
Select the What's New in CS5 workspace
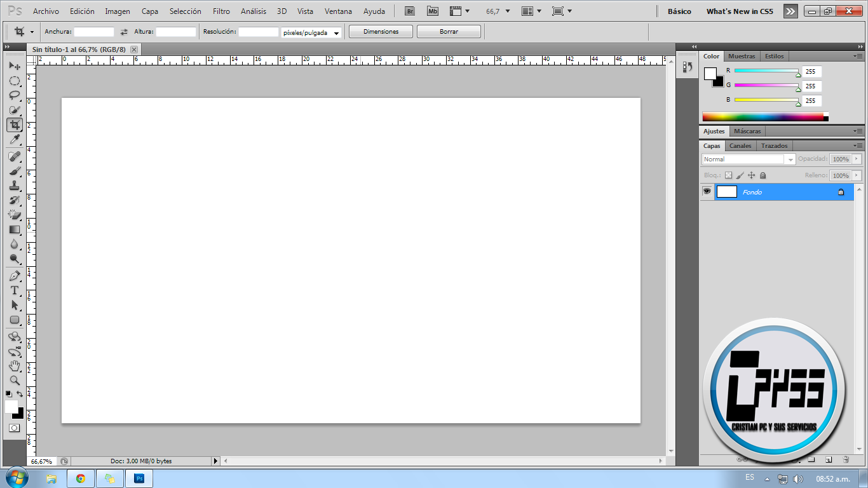(x=740, y=11)
